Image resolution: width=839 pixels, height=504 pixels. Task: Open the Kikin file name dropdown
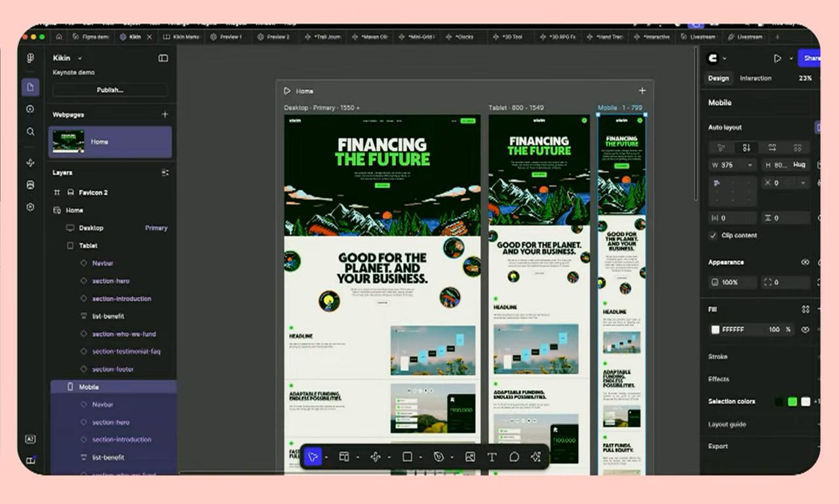80,58
